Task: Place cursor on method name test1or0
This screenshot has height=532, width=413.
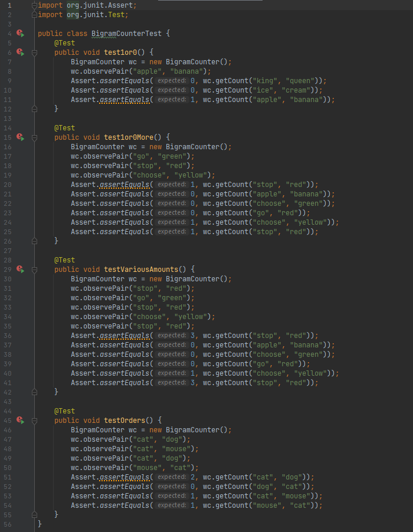Action: [x=120, y=52]
